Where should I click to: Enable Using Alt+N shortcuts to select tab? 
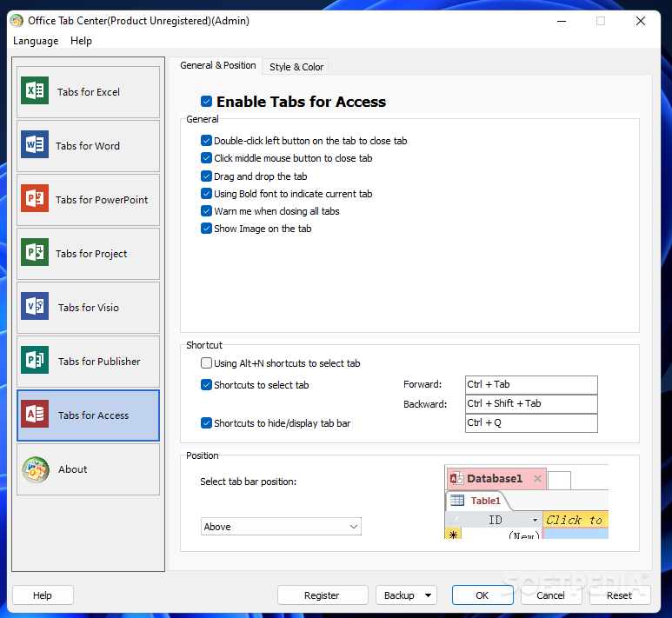pos(206,363)
